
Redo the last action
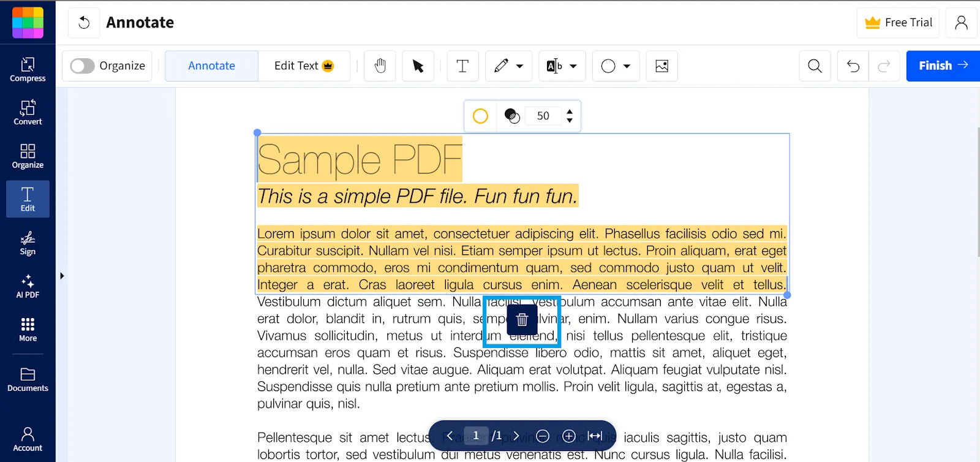click(x=884, y=66)
